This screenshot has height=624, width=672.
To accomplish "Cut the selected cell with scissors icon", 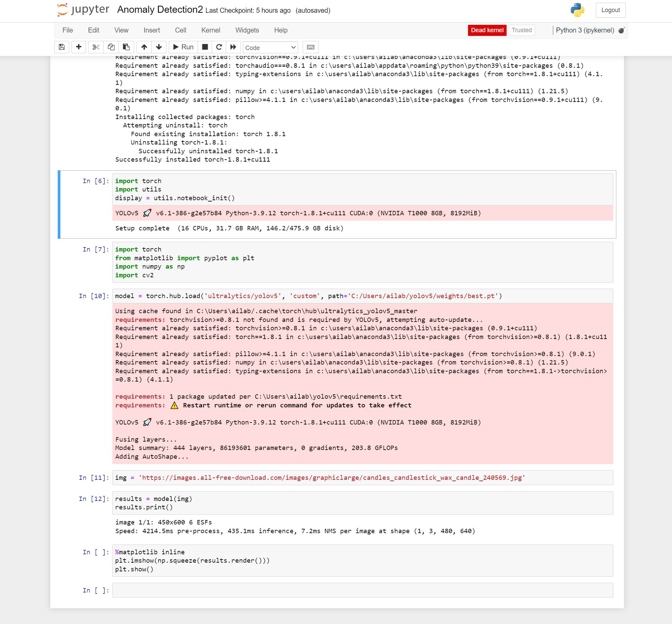I will pyautogui.click(x=95, y=47).
